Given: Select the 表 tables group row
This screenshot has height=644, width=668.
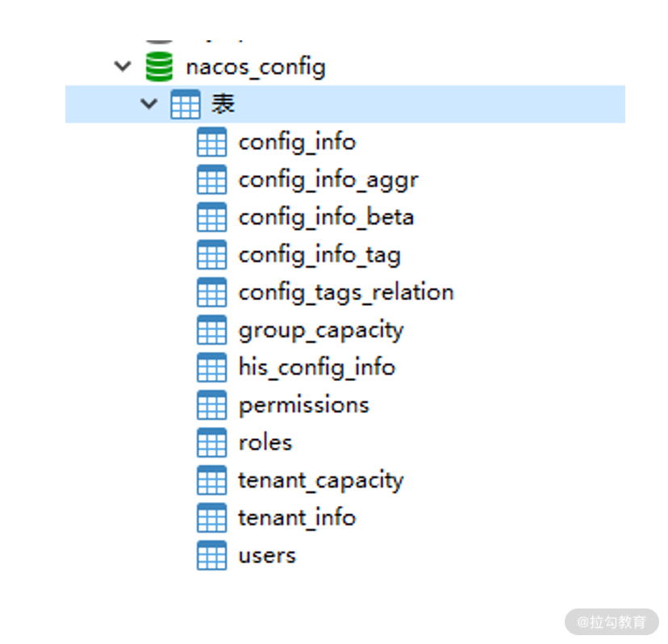Looking at the screenshot, I should [x=345, y=104].
